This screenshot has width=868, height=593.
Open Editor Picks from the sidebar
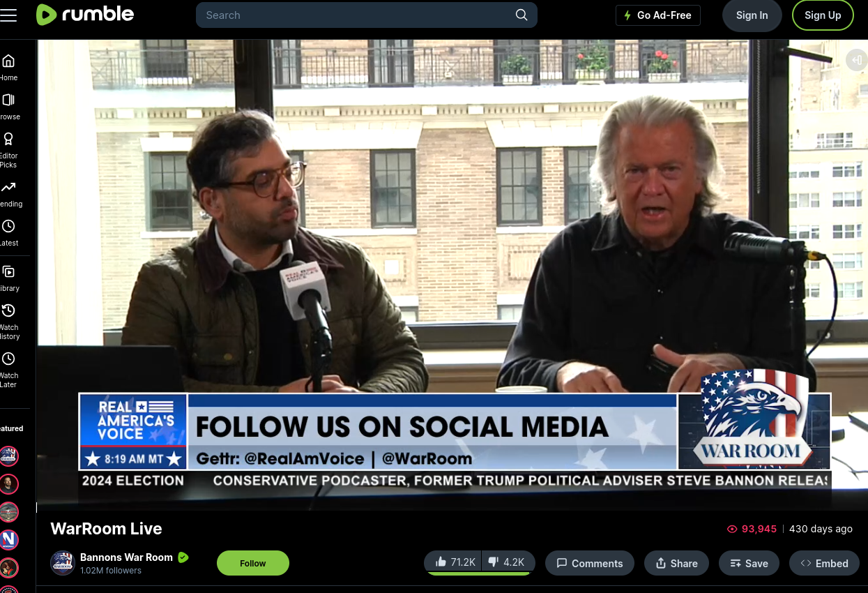(8, 150)
